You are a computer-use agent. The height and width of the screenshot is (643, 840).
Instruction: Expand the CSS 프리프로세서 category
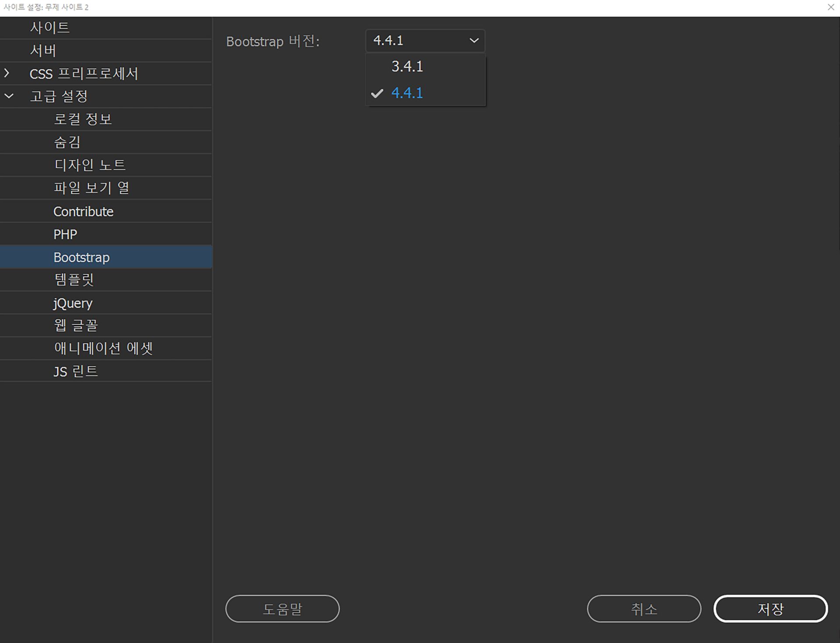pos(8,73)
